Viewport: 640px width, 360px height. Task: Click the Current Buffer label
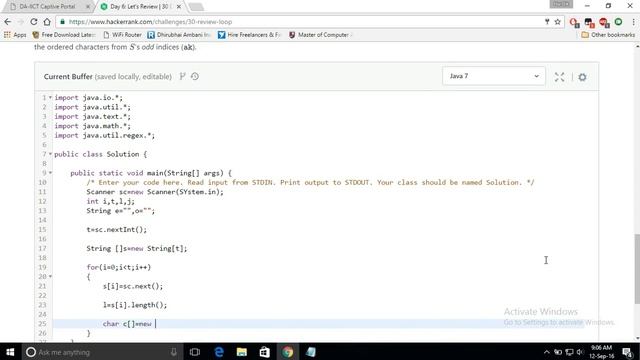68,76
